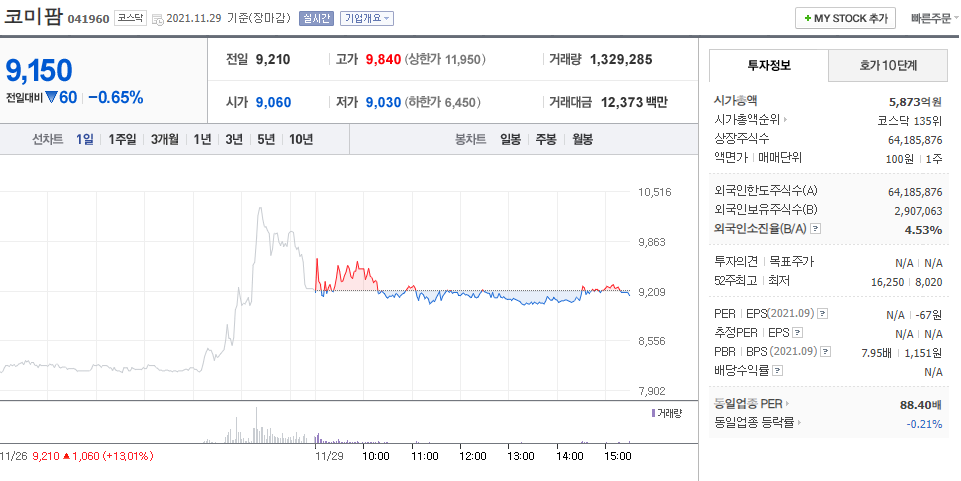This screenshot has width=961, height=481.
Task: Click the calendar icon beside 2021.11.29
Action: click(158, 19)
